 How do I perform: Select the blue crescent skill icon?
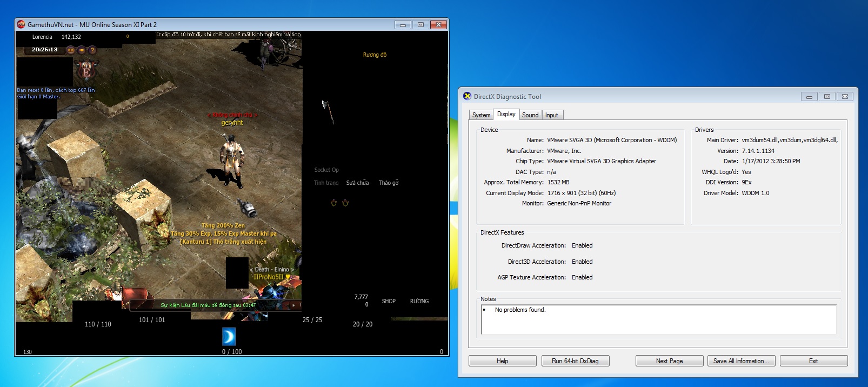tap(229, 337)
